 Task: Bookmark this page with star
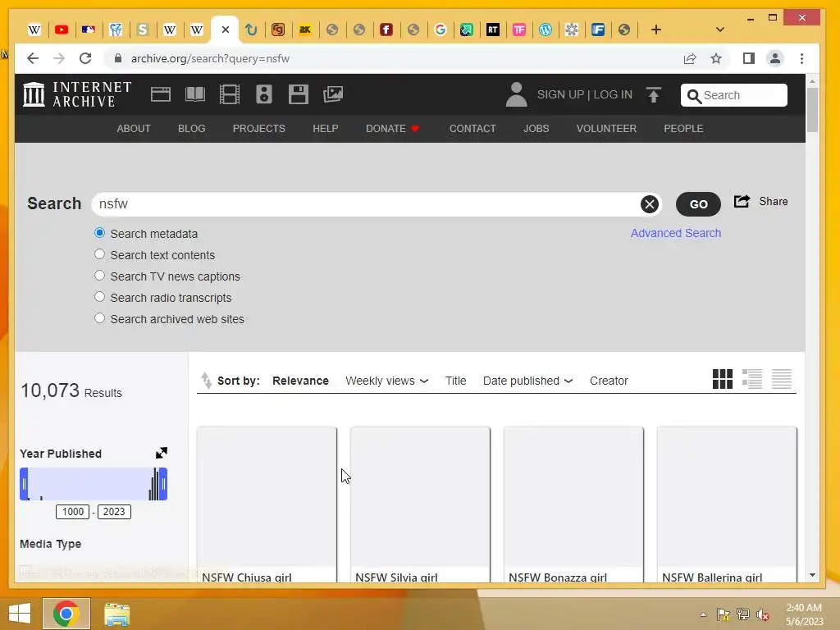click(716, 58)
